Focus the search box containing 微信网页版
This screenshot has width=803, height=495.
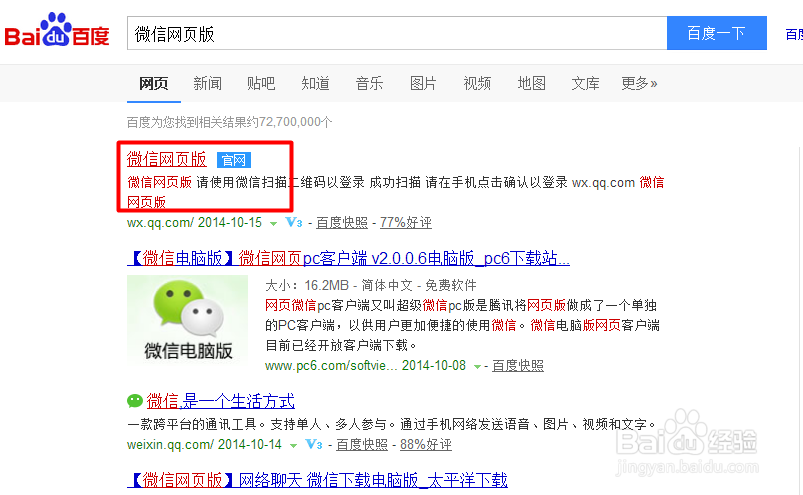[397, 33]
